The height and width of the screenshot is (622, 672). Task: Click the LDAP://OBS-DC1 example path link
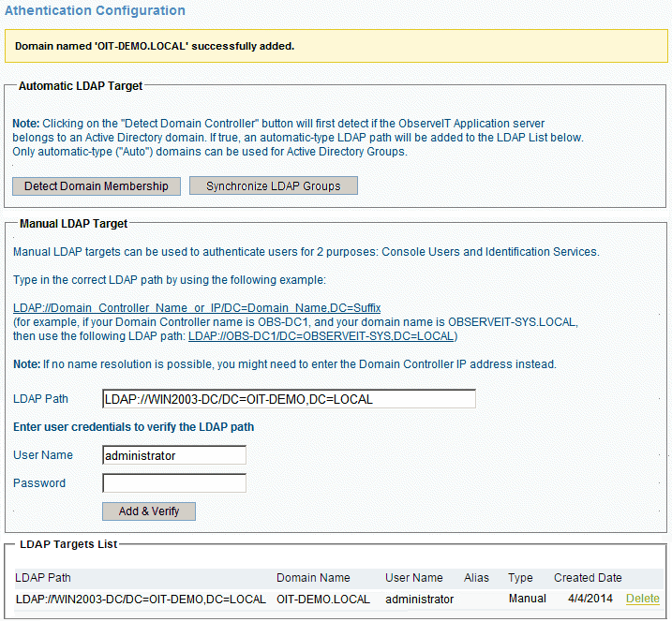321,335
